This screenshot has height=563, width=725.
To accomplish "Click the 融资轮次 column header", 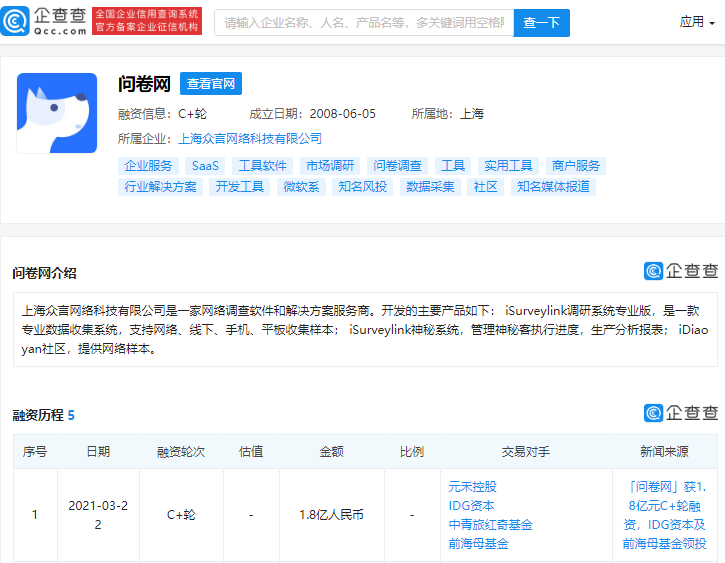I will 181,452.
